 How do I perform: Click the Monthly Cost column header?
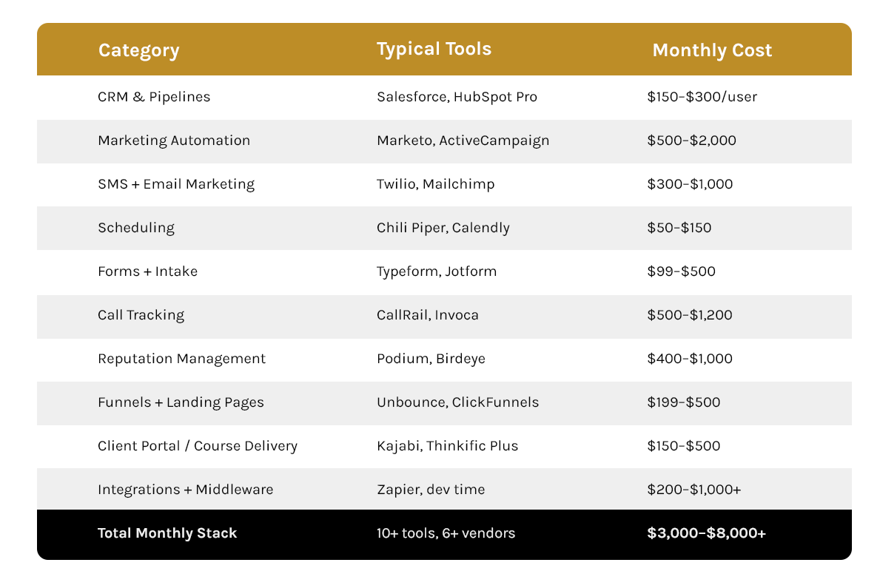tap(712, 50)
